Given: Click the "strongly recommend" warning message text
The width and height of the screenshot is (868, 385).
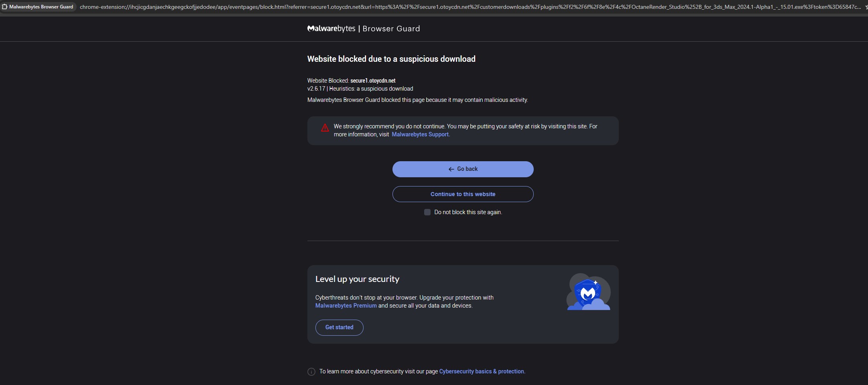Looking at the screenshot, I should click(x=466, y=126).
